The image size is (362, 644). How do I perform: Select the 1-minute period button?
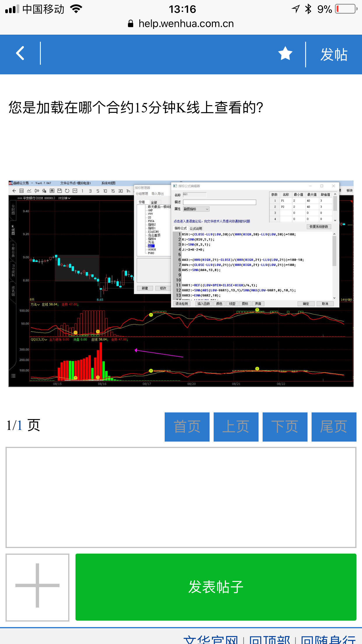point(82,191)
